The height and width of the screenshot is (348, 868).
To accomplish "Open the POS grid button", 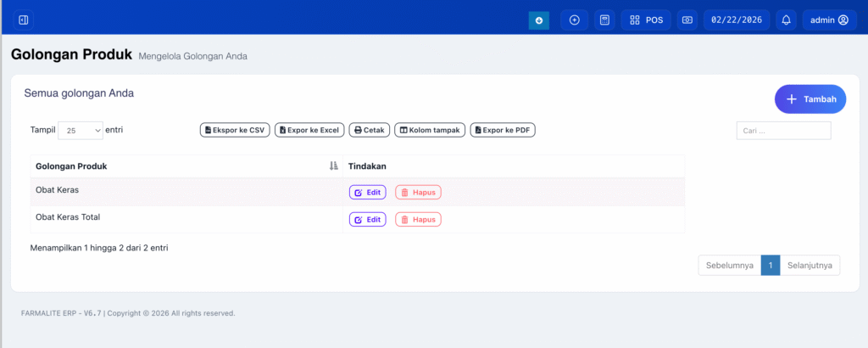I will pyautogui.click(x=646, y=20).
